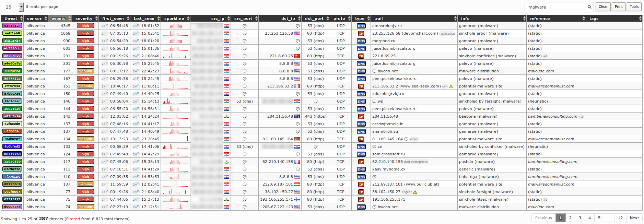Open bambenekconsulting.com reference in 4f77c1b0 row
This screenshot has width=644, height=224.
(552, 177)
